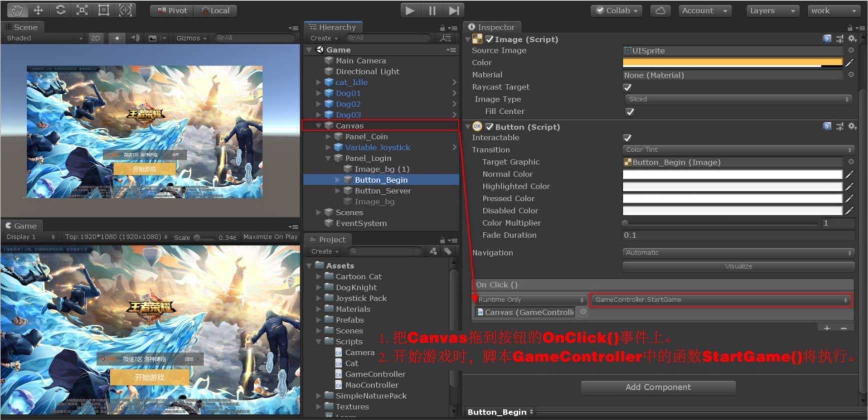The width and height of the screenshot is (868, 420).
Task: Select the Hand tool in toolbar
Action: point(17,10)
